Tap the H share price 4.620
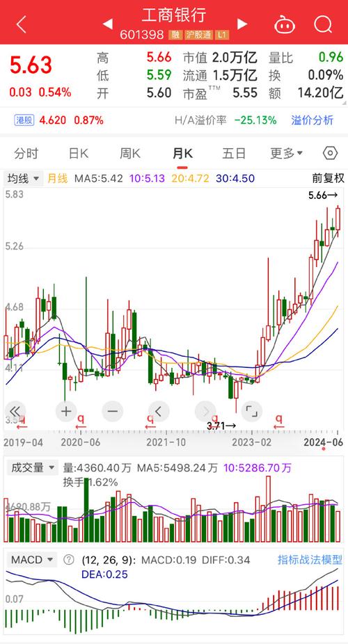Image resolution: width=348 pixels, height=644 pixels. [53, 120]
